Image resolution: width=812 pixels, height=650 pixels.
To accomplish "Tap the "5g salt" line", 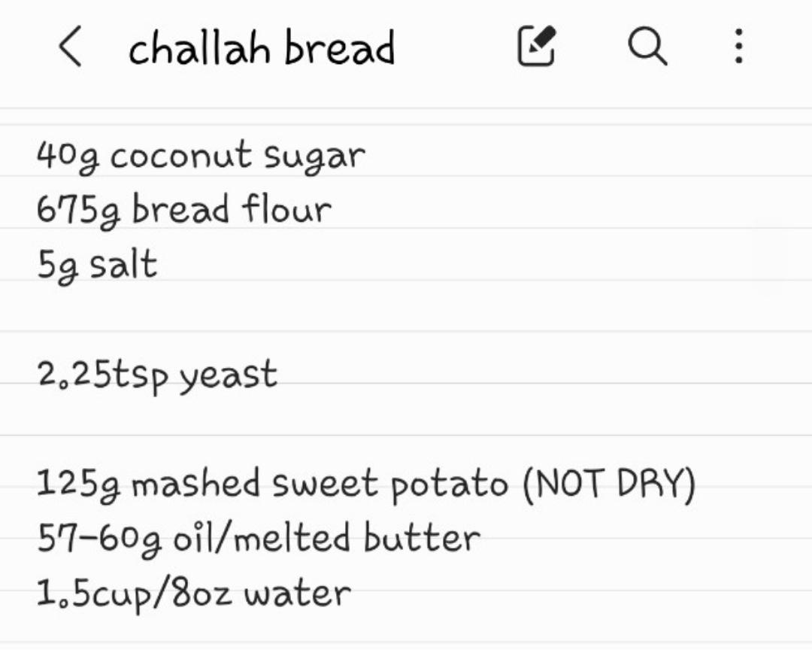I will click(x=98, y=264).
